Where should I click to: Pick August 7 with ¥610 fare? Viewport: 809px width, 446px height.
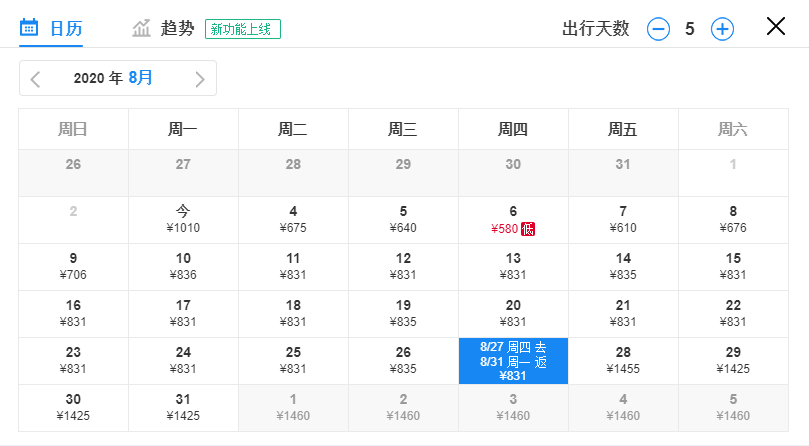[x=623, y=219]
